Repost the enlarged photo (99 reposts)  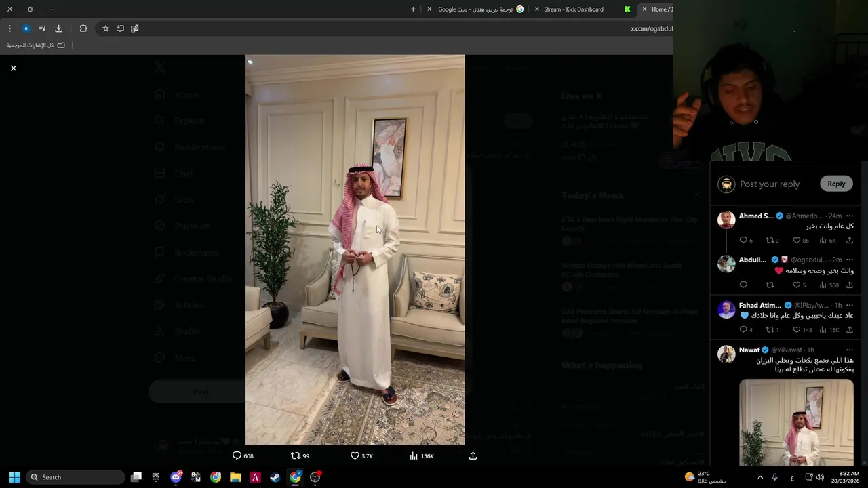coord(300,456)
